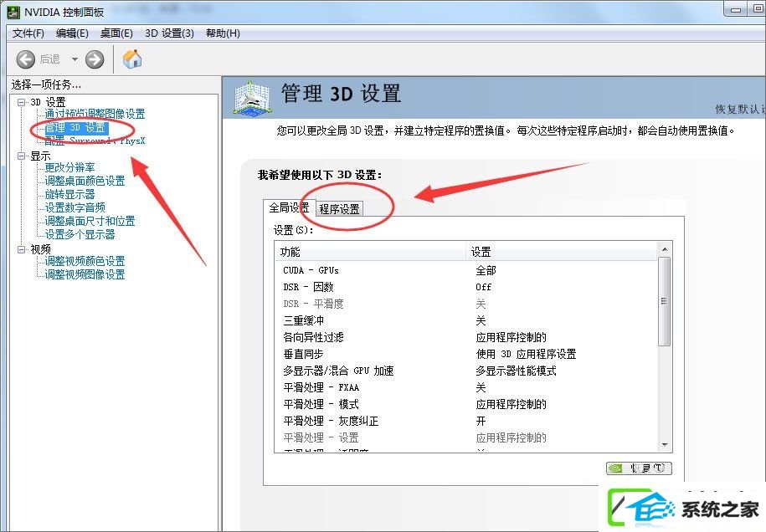Click the NVIDIA title bar app icon
Viewport: 766px width, 532px height.
coord(14,12)
